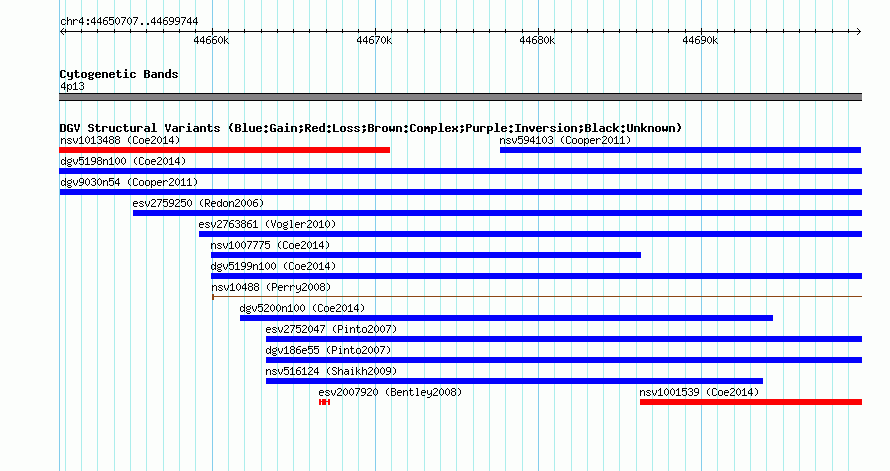The image size is (890, 471).
Task: Open the nsv1007775 (Coe2014) variant label
Action: (270, 245)
